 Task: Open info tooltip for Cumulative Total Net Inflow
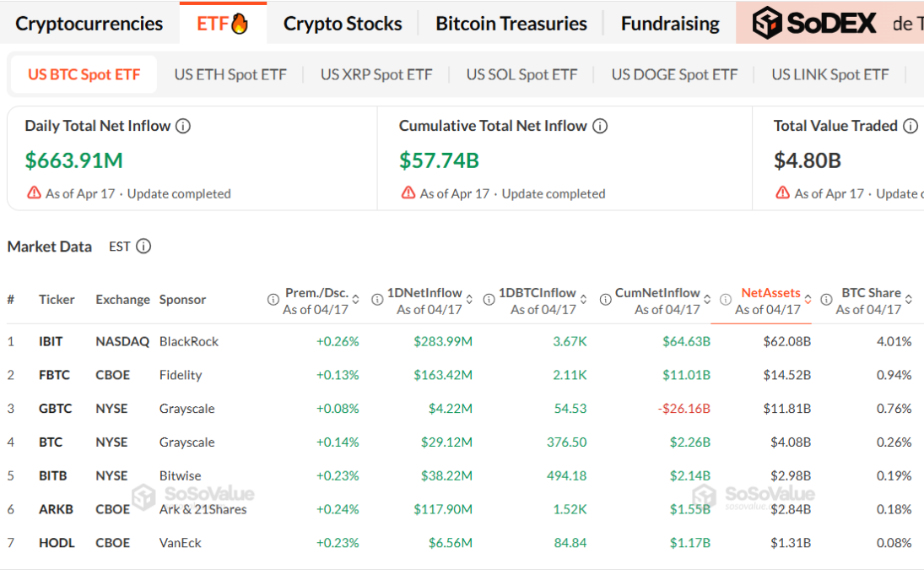coord(598,126)
